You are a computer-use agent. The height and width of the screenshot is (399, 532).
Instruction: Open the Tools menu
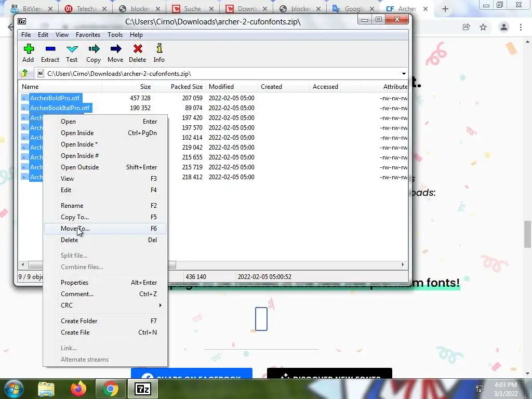coord(115,35)
